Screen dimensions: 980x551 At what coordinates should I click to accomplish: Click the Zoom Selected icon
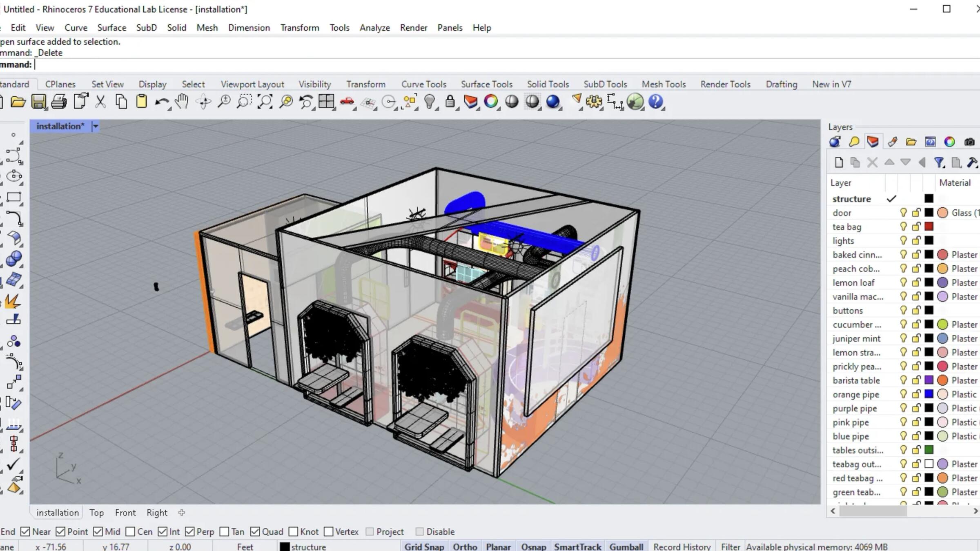286,102
